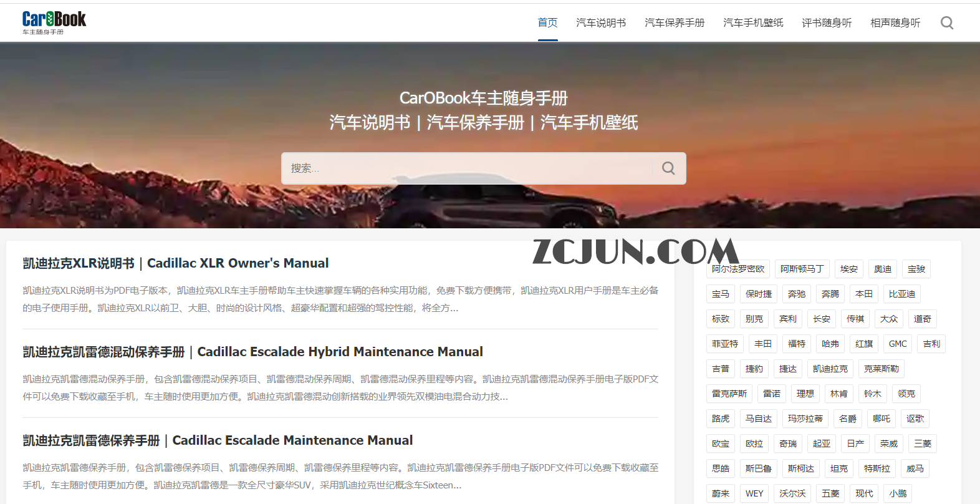
Task: Select the 克莱斯勒 brand tag
Action: pos(882,369)
